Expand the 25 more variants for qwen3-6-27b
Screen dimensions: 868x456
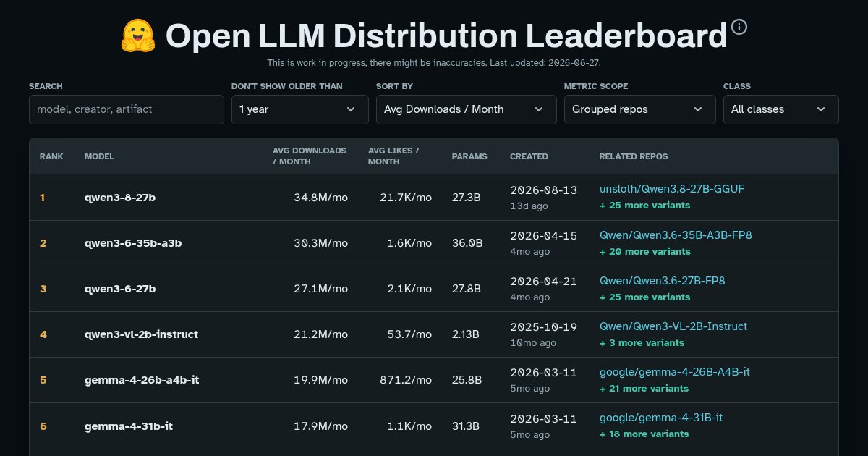tap(645, 297)
